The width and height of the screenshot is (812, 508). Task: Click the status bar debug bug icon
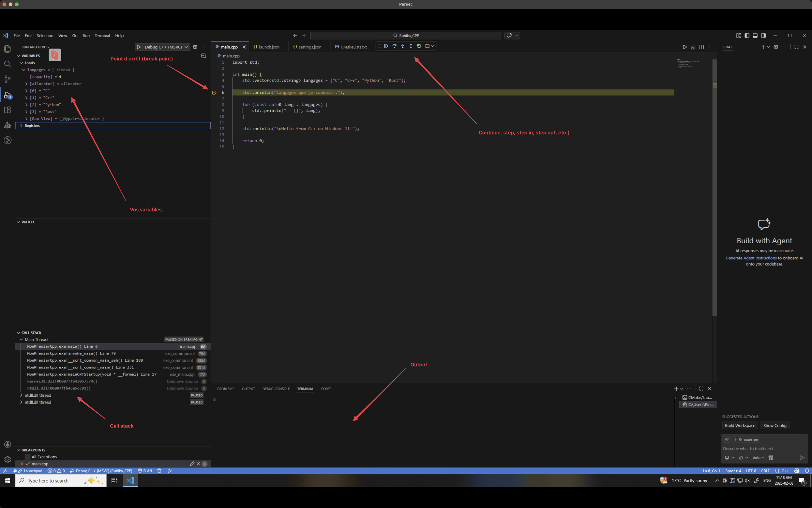[160, 471]
